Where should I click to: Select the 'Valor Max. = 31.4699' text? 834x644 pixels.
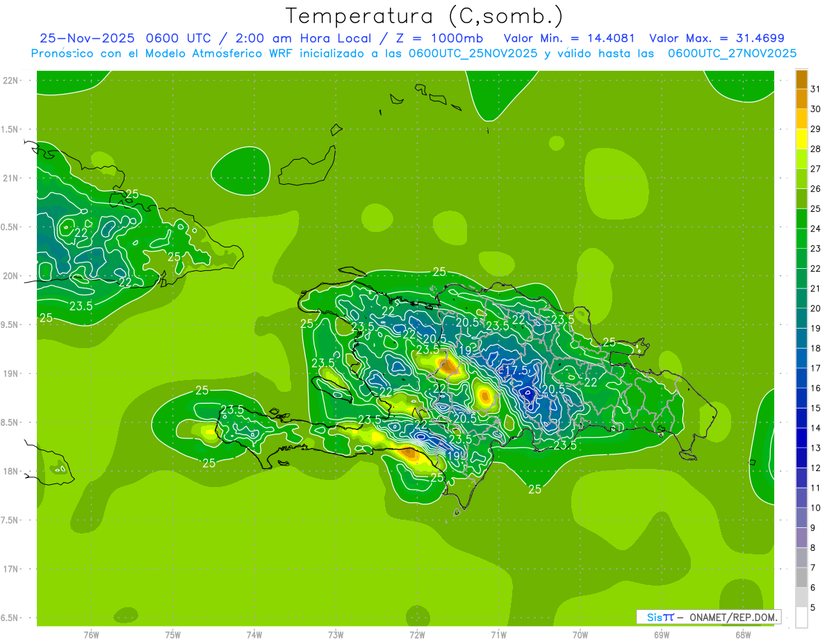click(717, 38)
